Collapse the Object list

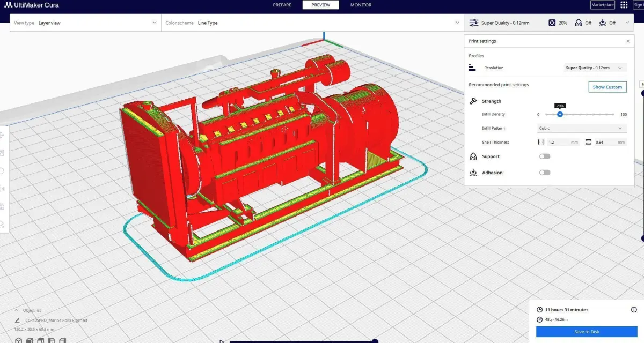click(16, 310)
